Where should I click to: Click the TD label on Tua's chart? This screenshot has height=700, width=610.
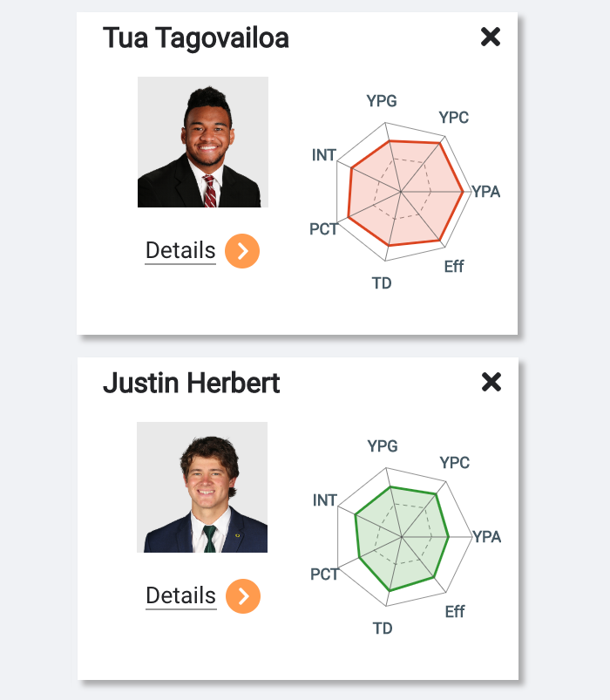pos(382,283)
